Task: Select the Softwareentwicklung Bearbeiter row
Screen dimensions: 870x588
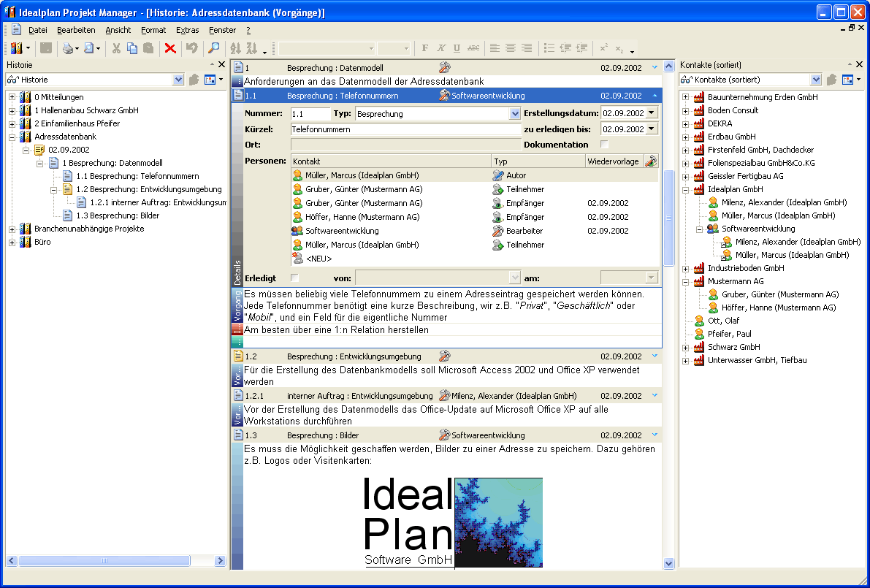Action: tap(475, 231)
